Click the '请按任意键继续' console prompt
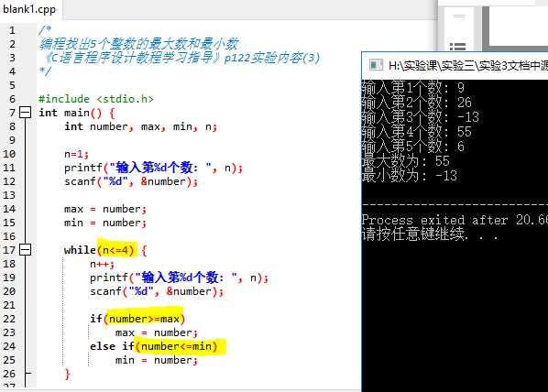This screenshot has width=548, height=392. click(430, 234)
